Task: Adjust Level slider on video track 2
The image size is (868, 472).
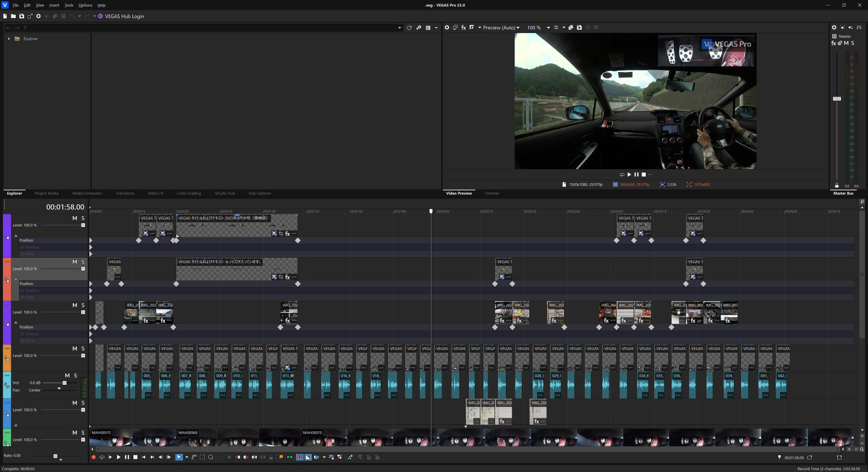Action: (x=83, y=269)
